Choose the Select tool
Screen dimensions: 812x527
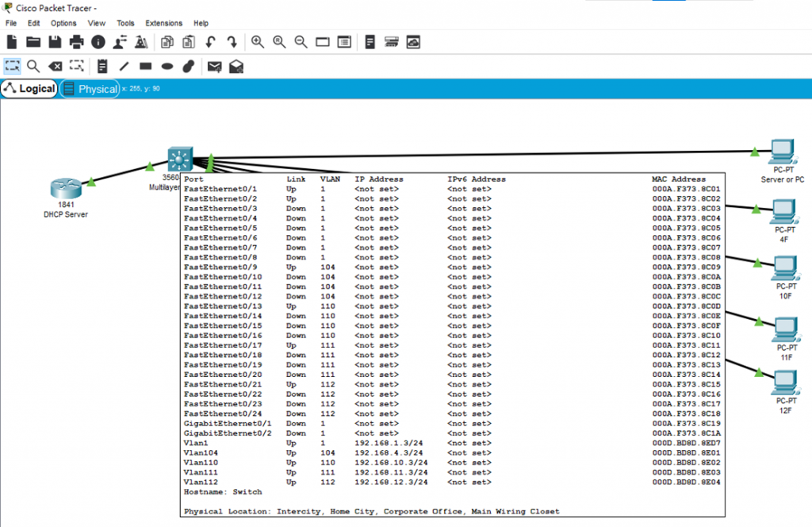(12, 67)
